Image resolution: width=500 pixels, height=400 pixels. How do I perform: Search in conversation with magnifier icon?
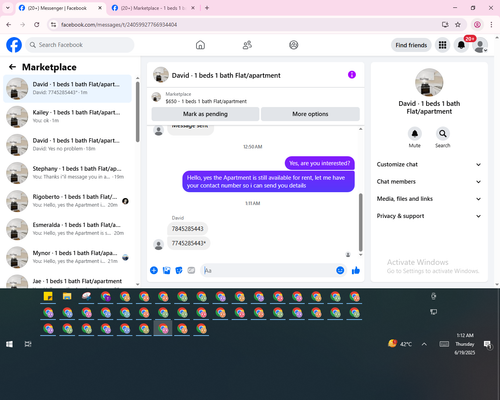click(443, 134)
